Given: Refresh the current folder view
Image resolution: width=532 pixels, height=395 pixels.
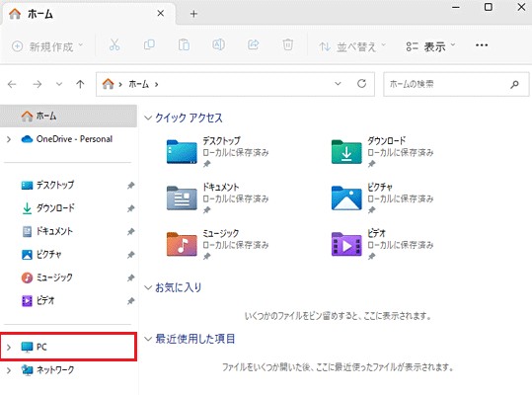Looking at the screenshot, I should pyautogui.click(x=361, y=84).
